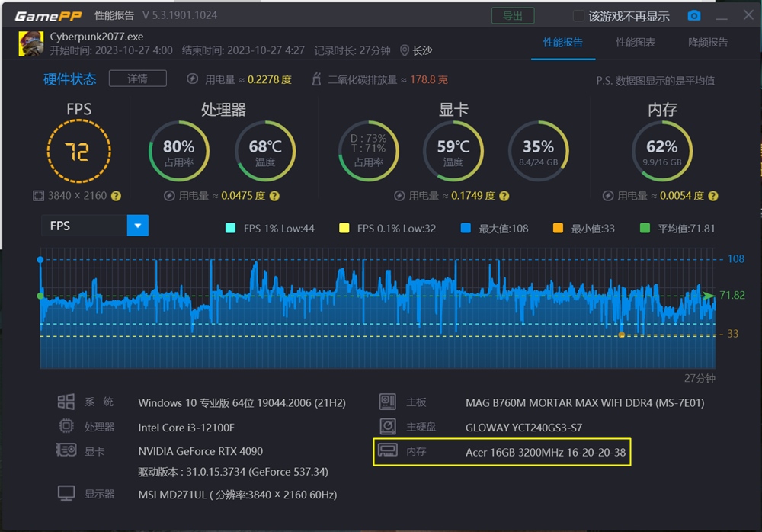Click the memory 62% 9.9/16 GB gauge

coord(662,151)
